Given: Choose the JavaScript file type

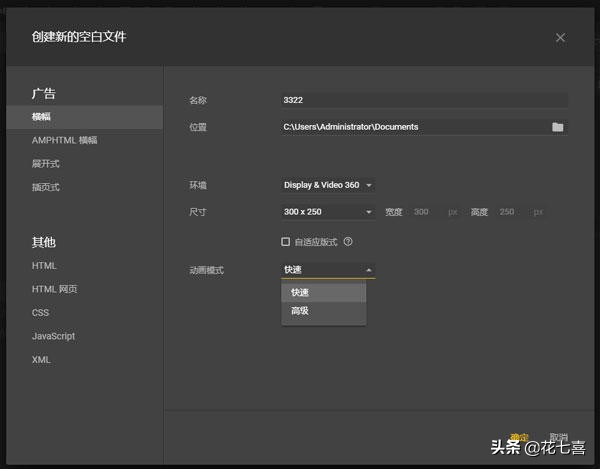Looking at the screenshot, I should [53, 336].
